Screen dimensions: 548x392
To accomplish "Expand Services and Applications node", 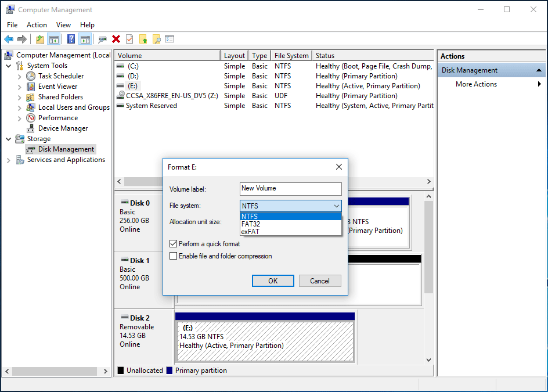I will pos(8,159).
